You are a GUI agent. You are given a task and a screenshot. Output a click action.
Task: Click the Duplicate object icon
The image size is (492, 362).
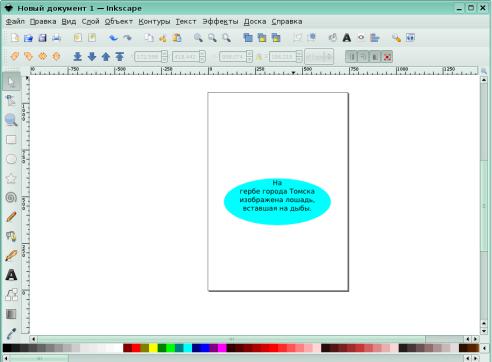pyautogui.click(x=248, y=38)
